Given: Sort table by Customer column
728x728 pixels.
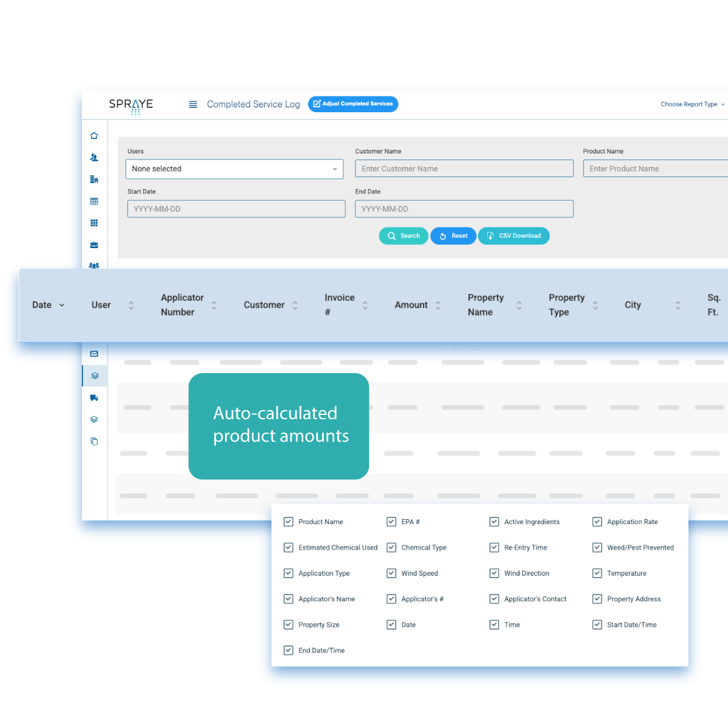Looking at the screenshot, I should [x=271, y=305].
